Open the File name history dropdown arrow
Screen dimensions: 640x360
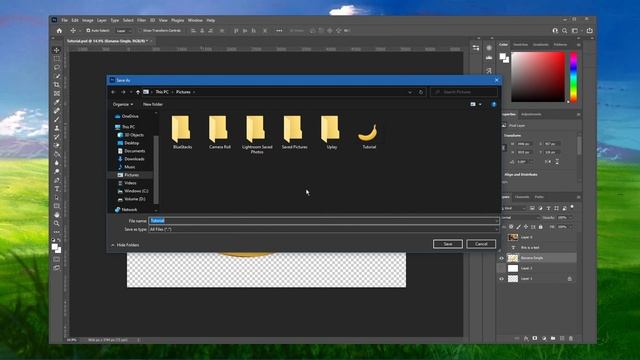(x=496, y=221)
